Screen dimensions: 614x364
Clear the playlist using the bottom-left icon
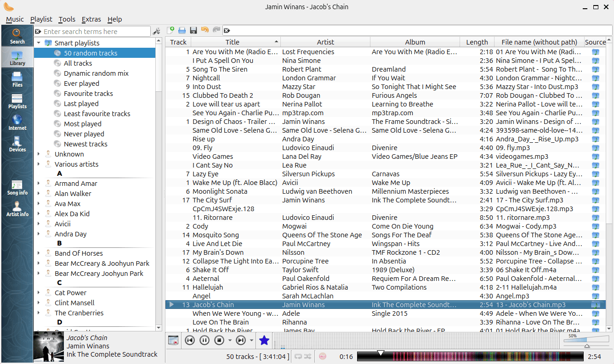[x=173, y=340]
